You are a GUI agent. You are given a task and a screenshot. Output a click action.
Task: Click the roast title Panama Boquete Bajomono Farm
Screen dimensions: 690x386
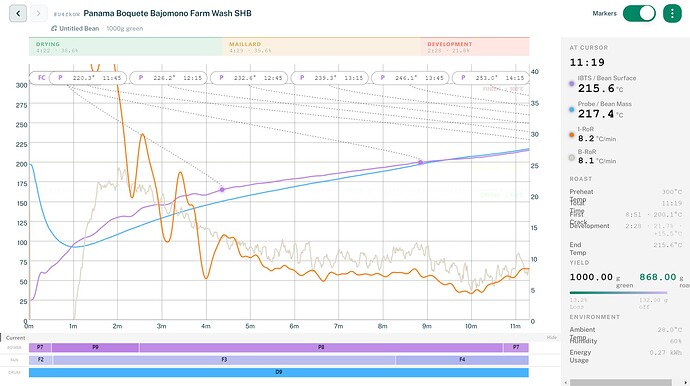click(167, 13)
